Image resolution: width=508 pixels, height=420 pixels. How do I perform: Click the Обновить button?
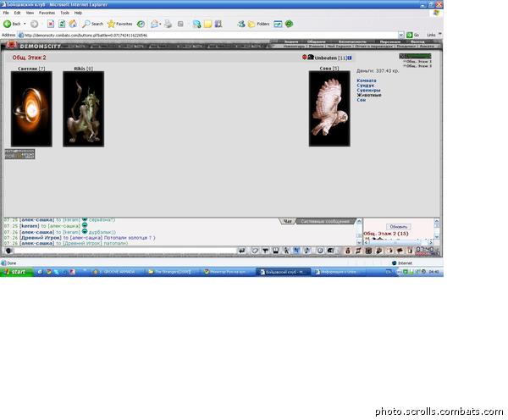tap(399, 227)
